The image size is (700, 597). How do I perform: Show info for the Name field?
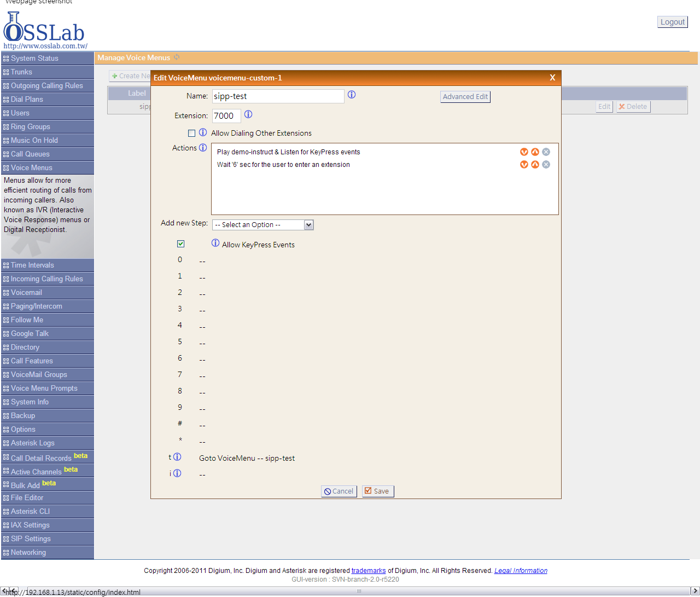click(352, 95)
